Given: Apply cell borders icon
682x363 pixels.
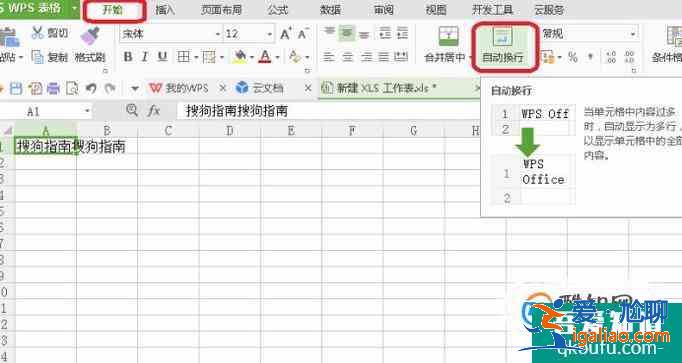Looking at the screenshot, I should pyautogui.click(x=184, y=57).
